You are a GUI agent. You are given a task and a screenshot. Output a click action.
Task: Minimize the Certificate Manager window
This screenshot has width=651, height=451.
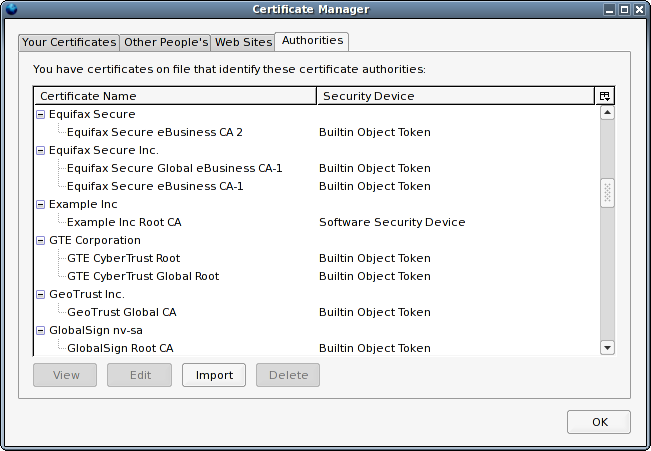click(609, 9)
